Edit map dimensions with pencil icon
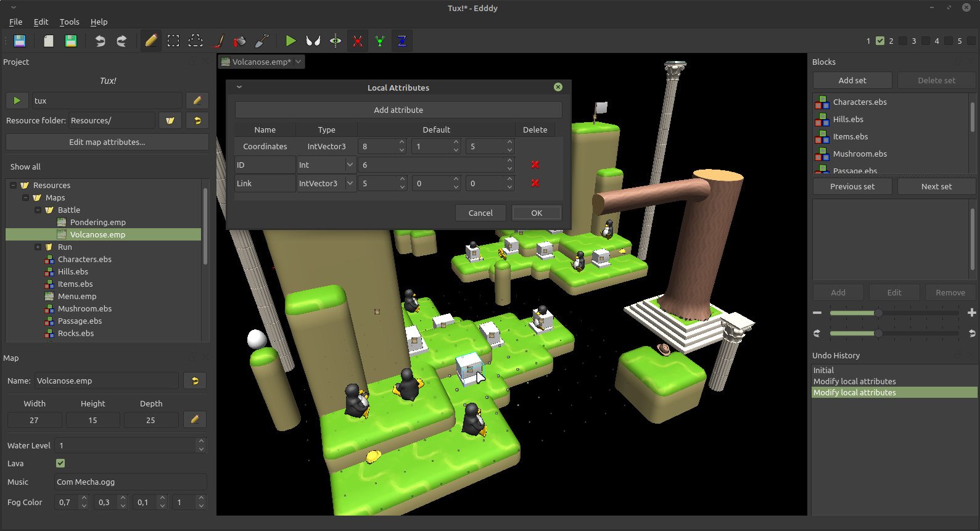The height and width of the screenshot is (531, 980). tap(195, 419)
